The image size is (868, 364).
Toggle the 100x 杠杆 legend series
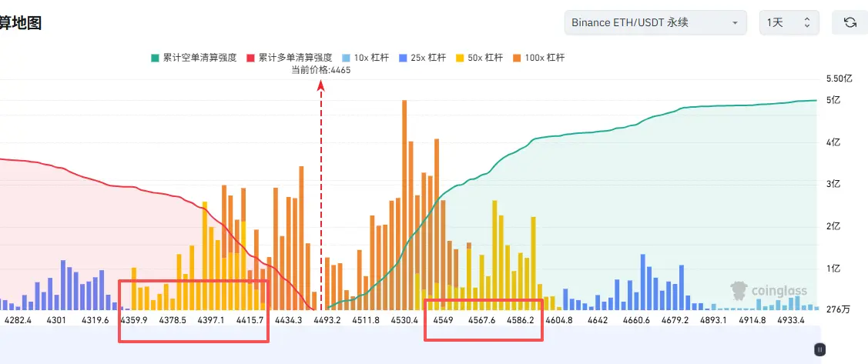[538, 58]
